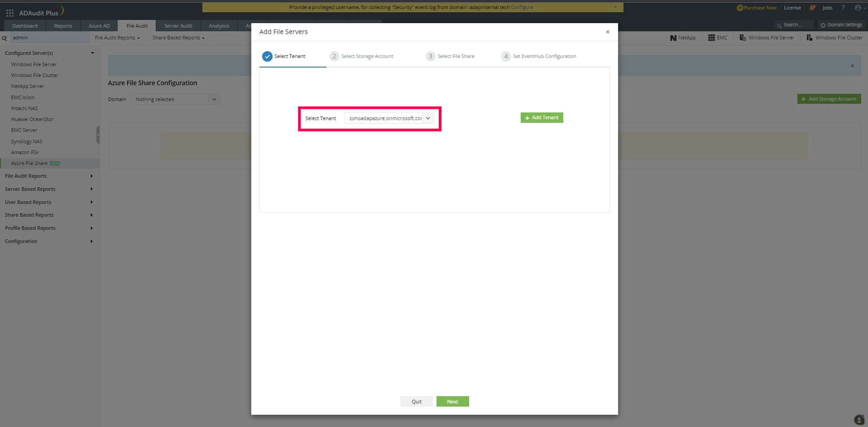Click the EMC server icon link

pos(718,38)
